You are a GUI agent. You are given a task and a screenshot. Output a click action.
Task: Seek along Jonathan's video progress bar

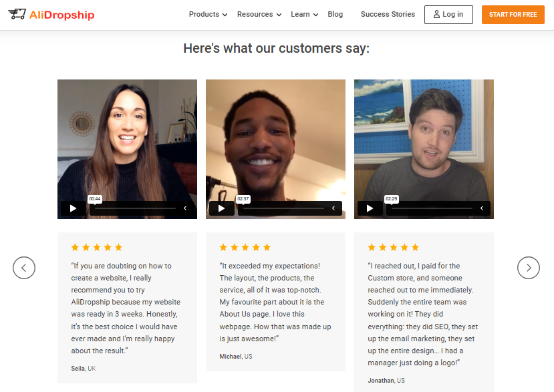(432, 208)
